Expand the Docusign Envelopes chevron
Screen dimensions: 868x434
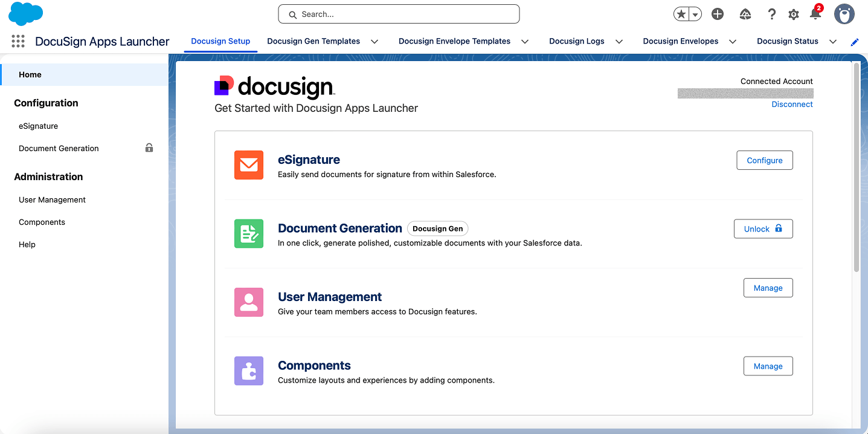pos(733,42)
